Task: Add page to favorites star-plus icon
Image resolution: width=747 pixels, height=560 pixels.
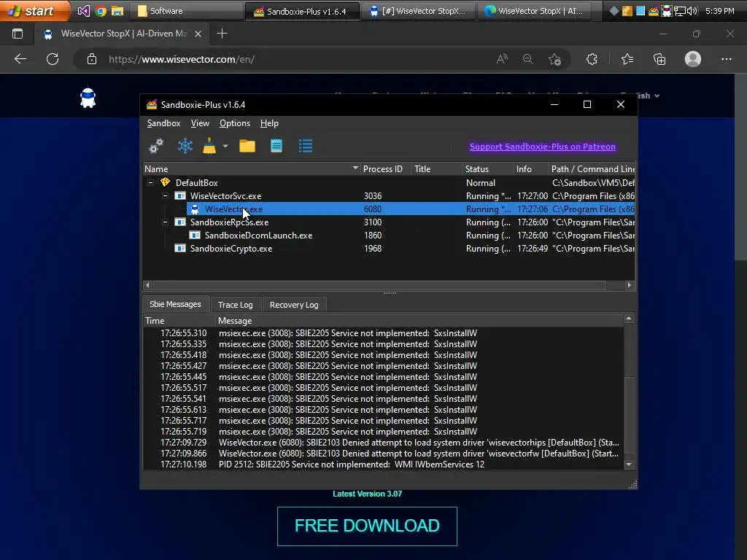Action: pos(554,59)
